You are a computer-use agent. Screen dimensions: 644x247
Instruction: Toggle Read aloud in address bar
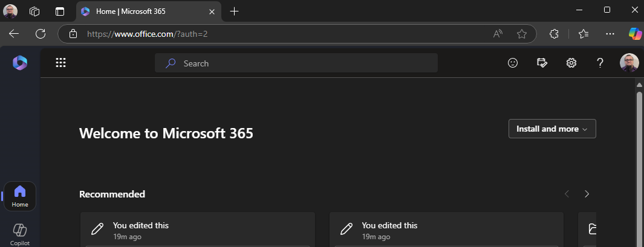(x=498, y=34)
